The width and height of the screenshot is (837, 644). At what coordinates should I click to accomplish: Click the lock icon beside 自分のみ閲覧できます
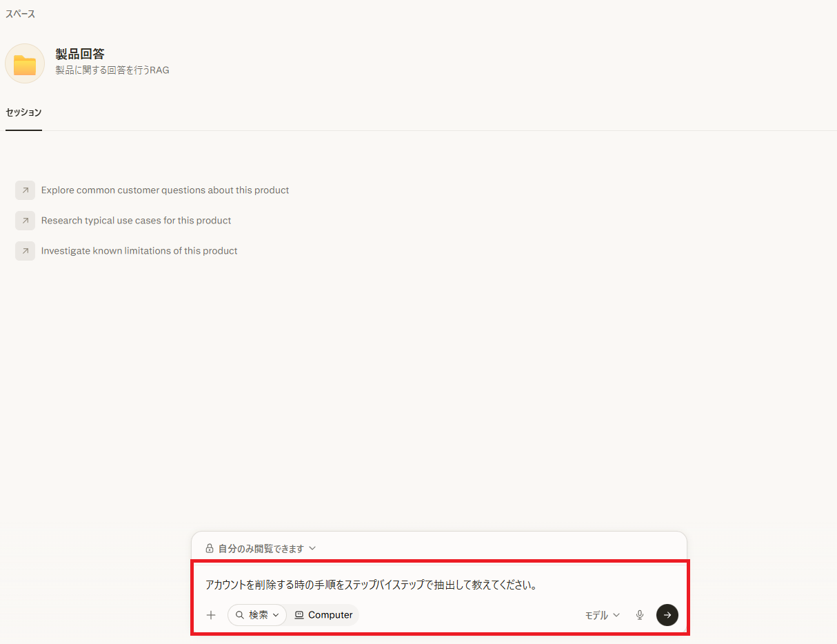coord(210,549)
